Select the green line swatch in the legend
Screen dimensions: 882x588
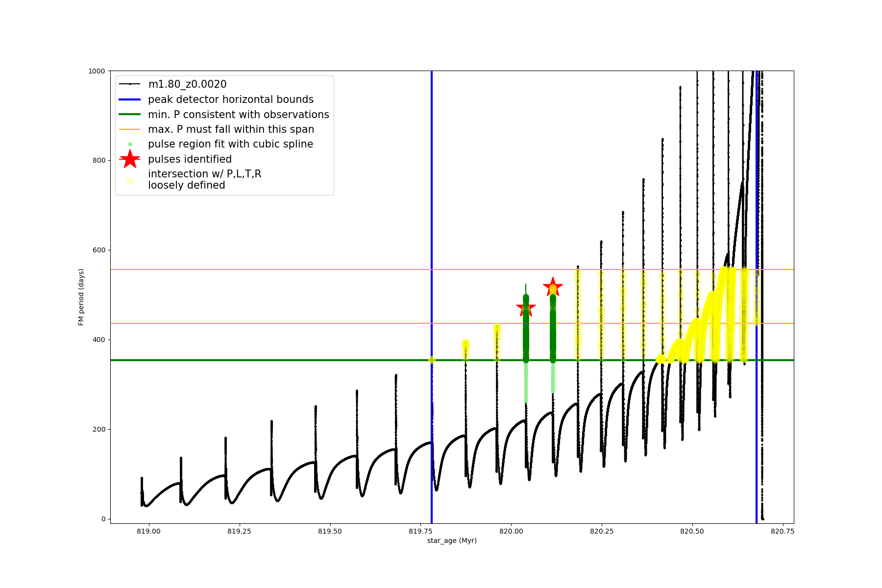tap(130, 115)
